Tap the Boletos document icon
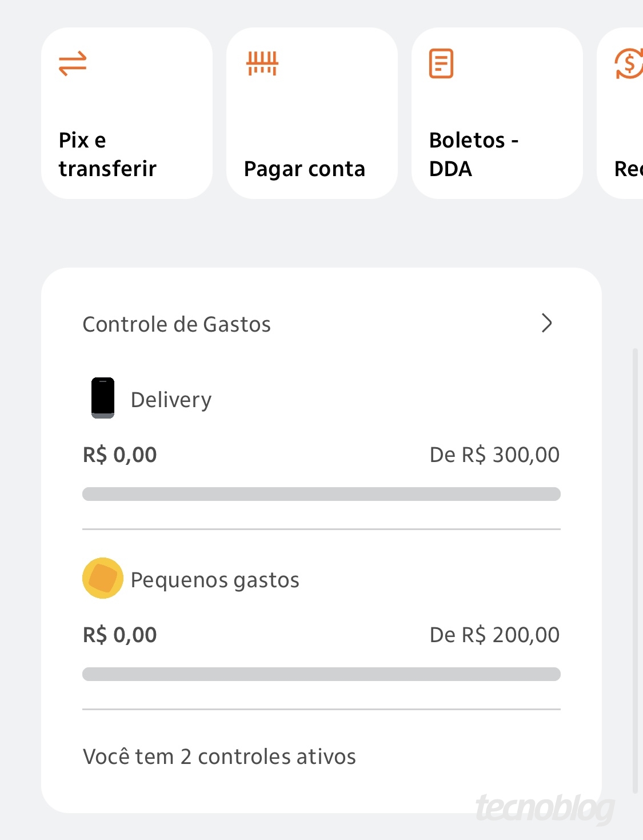 pos(441,63)
